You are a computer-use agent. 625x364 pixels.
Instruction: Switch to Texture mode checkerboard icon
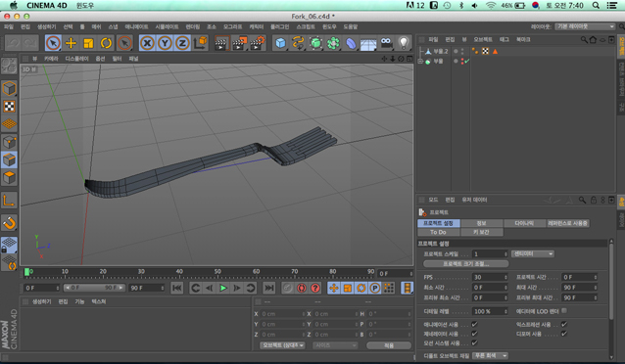[9, 107]
